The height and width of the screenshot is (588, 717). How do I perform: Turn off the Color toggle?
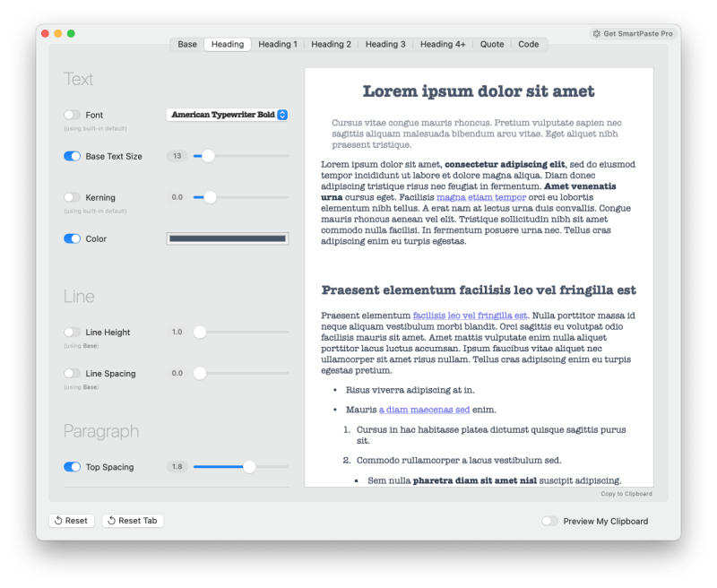tap(72, 238)
